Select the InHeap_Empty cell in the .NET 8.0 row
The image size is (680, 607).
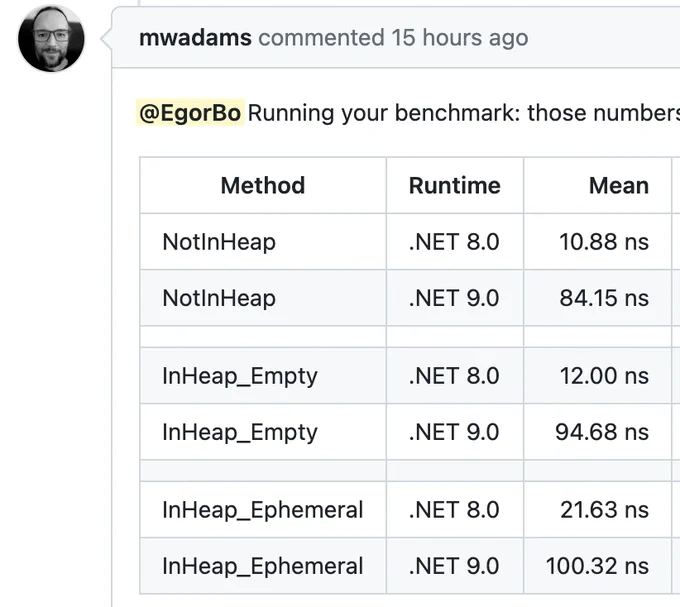click(263, 375)
